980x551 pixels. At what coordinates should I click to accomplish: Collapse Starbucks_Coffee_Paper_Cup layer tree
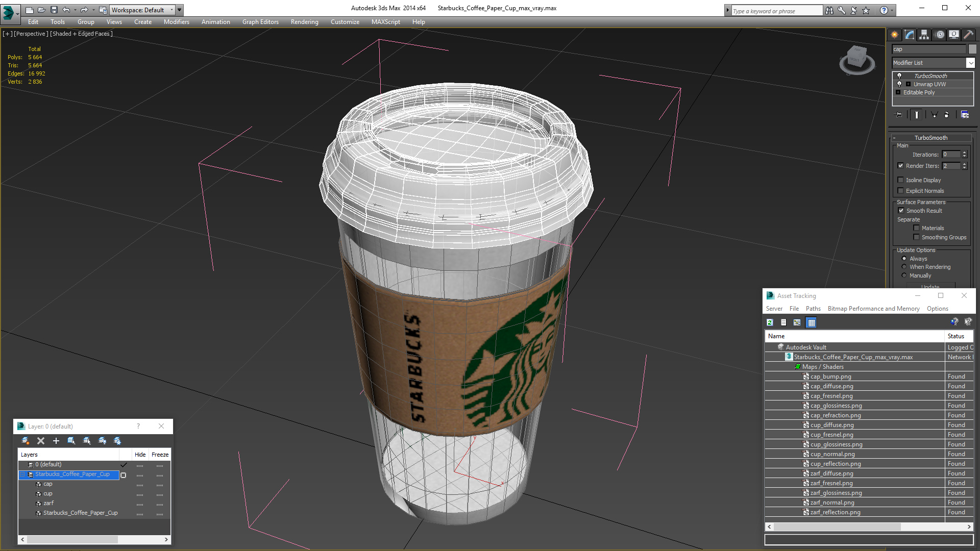(22, 474)
